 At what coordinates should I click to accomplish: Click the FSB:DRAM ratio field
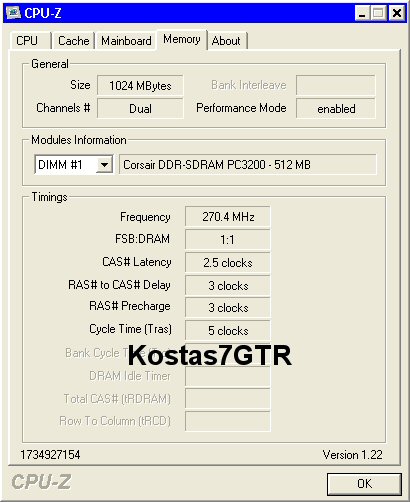coord(228,239)
